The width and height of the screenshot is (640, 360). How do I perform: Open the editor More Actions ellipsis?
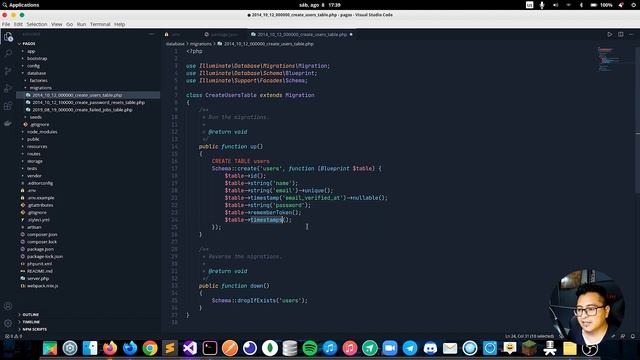(631, 34)
